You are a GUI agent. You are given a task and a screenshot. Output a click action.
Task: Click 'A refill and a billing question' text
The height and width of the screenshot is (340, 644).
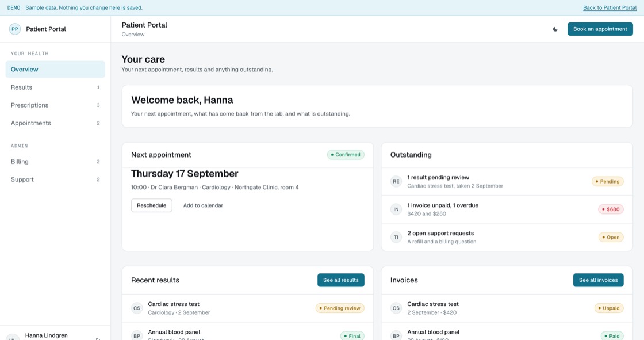442,242
